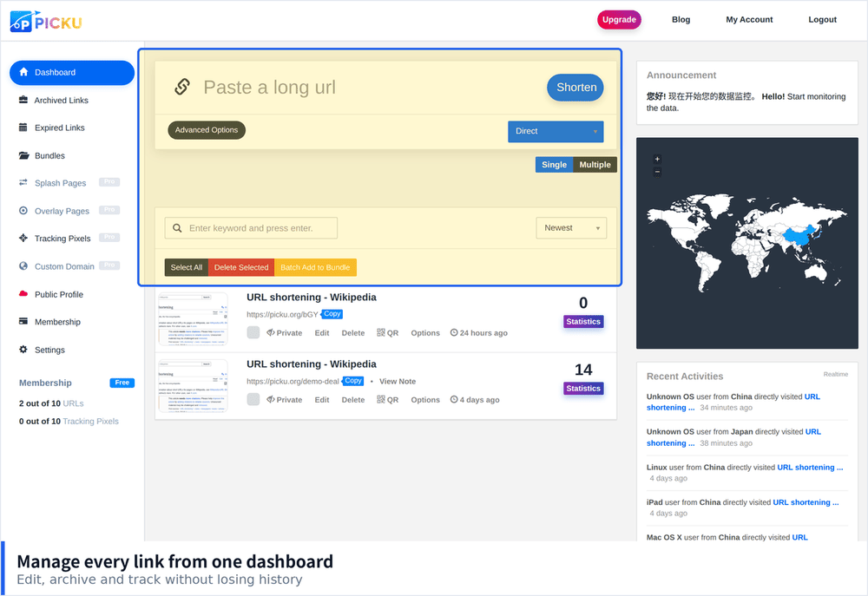Open thumbnail of bGY Wikipedia link
Viewport: 868px width, 596px height.
click(x=193, y=318)
